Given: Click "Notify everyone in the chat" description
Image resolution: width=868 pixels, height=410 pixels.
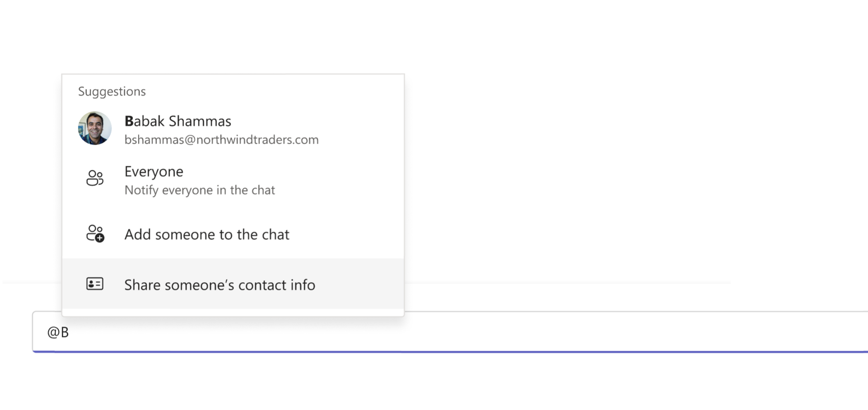Looking at the screenshot, I should 200,190.
